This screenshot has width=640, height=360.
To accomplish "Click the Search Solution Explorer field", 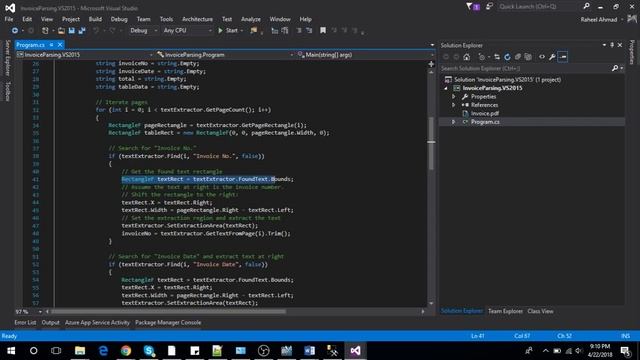I will coord(526,68).
